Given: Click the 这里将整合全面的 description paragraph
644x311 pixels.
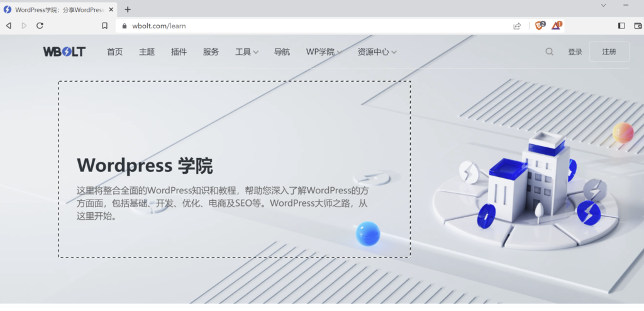Looking at the screenshot, I should point(222,203).
